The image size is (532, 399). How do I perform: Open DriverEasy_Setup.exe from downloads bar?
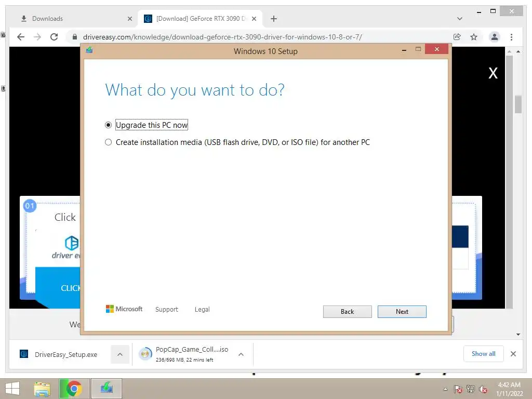click(x=66, y=354)
